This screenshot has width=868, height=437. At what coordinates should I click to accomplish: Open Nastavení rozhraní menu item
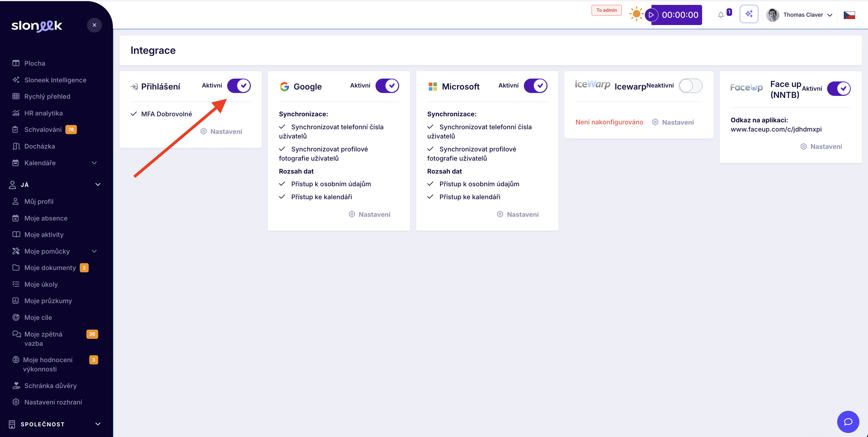pyautogui.click(x=53, y=402)
